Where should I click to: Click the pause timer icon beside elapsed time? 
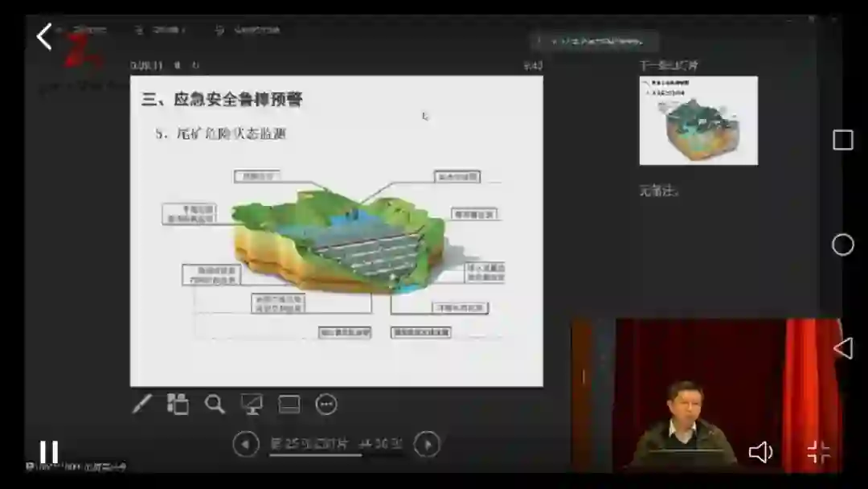point(177,65)
